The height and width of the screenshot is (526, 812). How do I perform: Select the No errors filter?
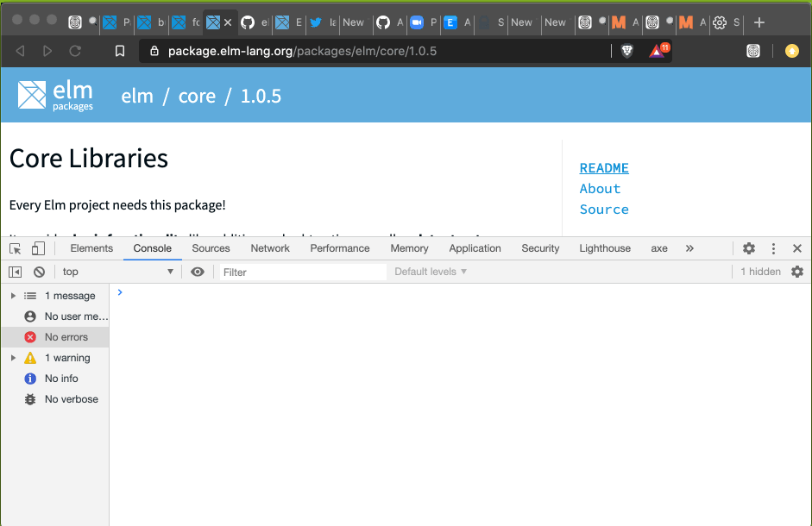[x=55, y=337]
